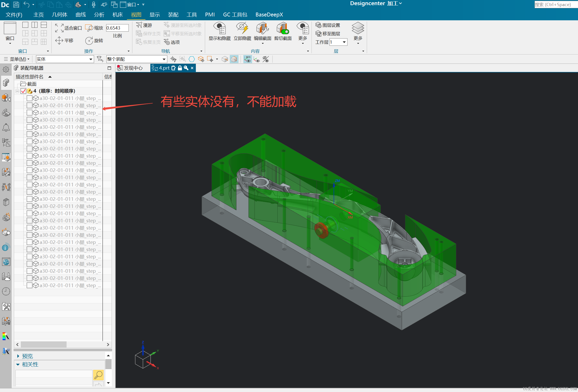The width and height of the screenshot is (578, 392).
Task: Click Move to Layer (移至图层)
Action: [328, 33]
